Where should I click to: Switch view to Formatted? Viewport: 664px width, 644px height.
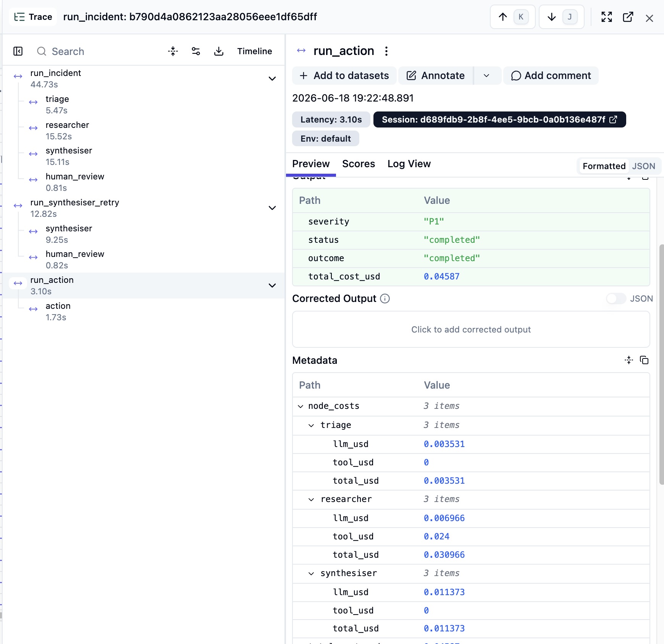[x=604, y=166]
